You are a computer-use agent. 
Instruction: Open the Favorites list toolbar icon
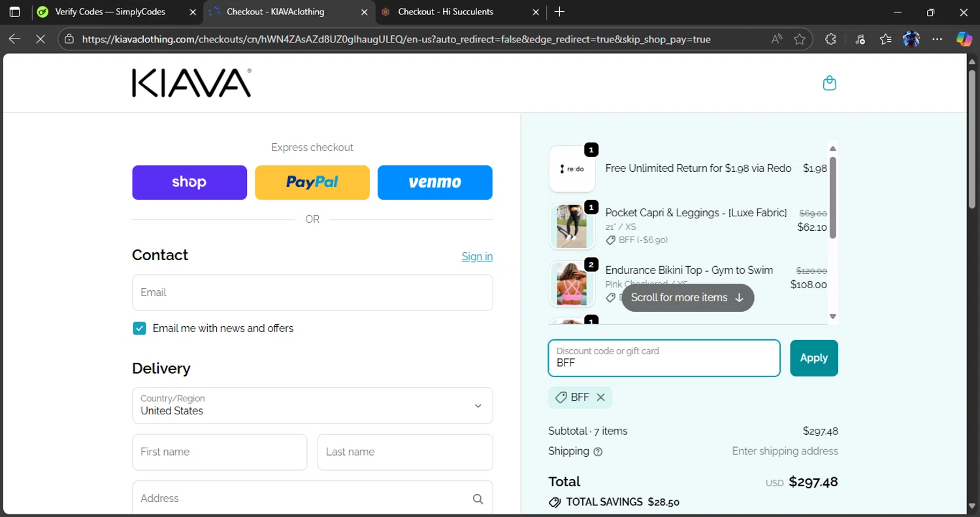(885, 39)
